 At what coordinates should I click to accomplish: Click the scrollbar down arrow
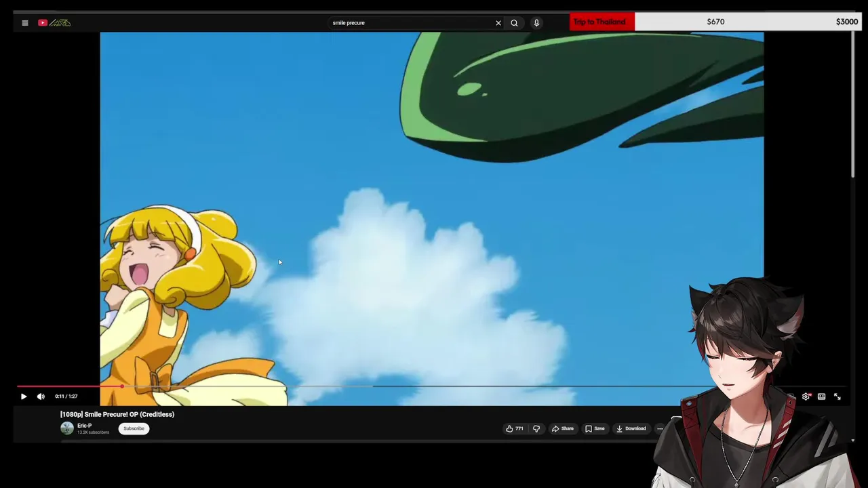(x=852, y=440)
